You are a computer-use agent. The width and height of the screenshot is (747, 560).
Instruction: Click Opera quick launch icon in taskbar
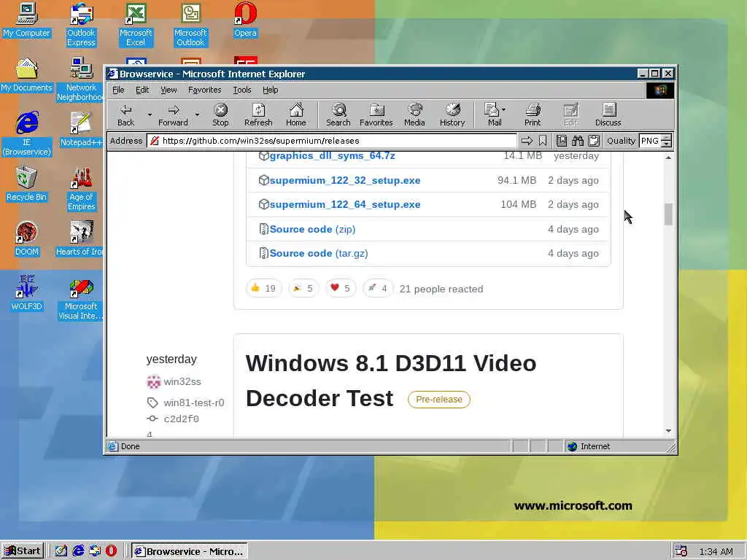pos(111,551)
